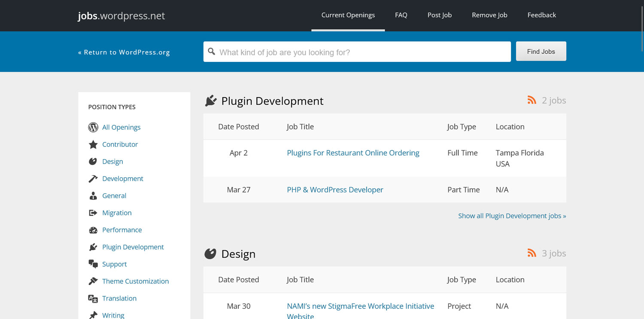Select the Migration export icon

coord(93,213)
